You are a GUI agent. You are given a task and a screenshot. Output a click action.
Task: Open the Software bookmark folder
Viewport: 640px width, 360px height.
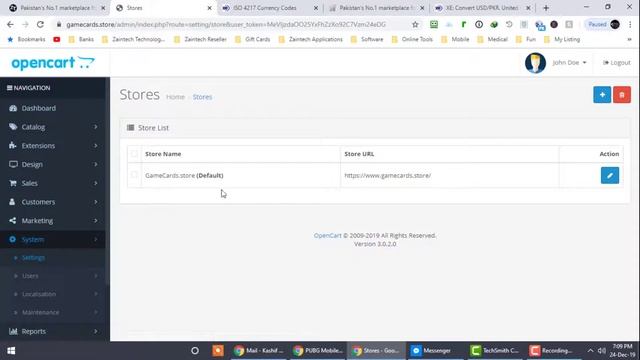(367, 40)
